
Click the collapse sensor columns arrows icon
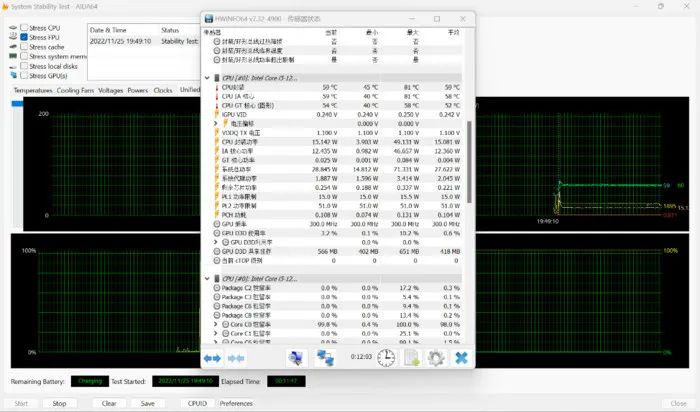coord(237,358)
